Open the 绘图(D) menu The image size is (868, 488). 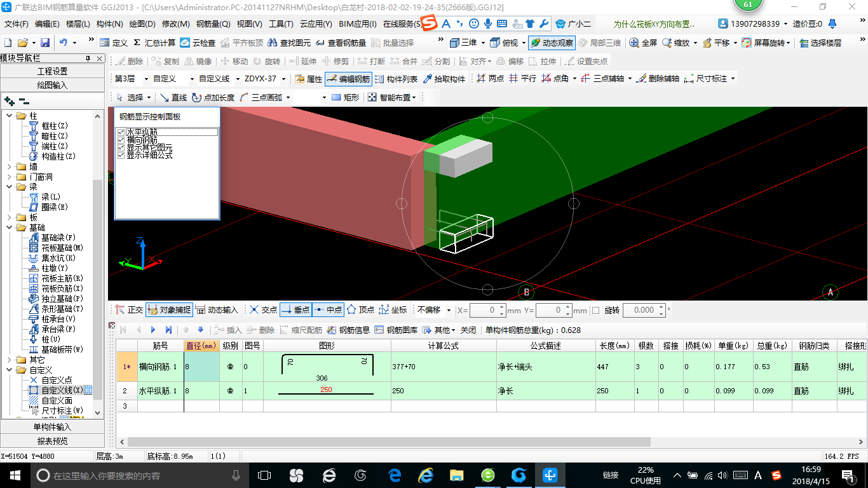(142, 24)
